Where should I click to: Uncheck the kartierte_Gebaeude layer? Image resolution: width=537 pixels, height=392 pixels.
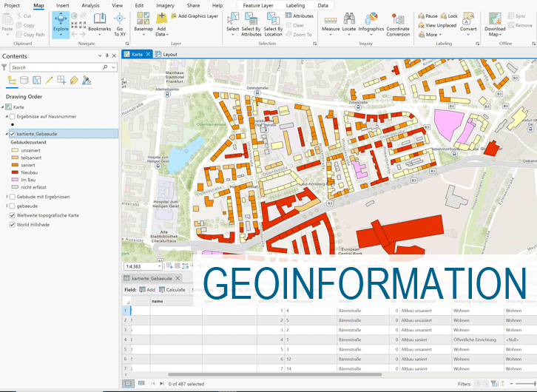13,134
